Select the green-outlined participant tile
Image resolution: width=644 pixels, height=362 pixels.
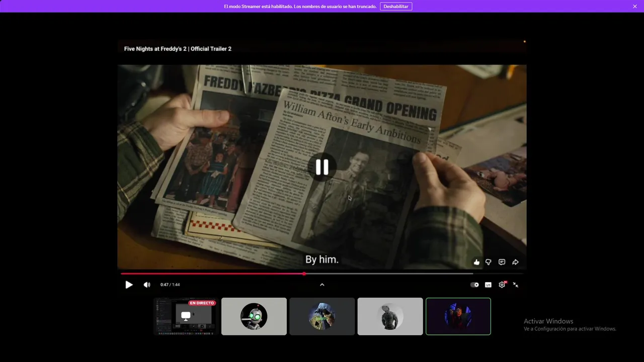(x=458, y=316)
